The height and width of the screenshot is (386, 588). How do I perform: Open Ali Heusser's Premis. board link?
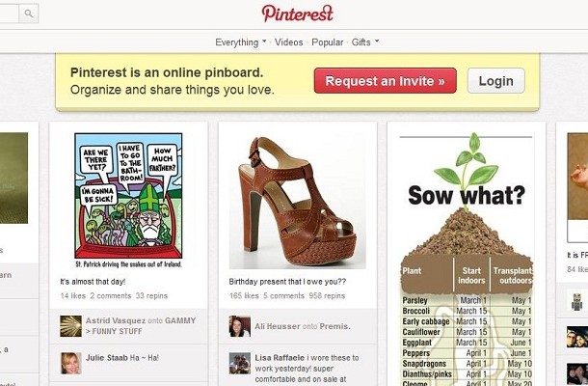(334, 326)
